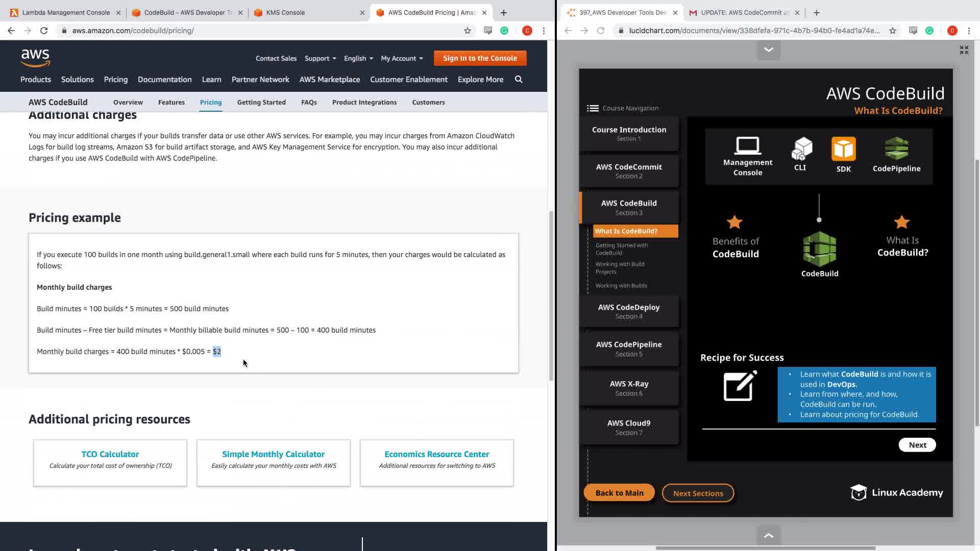
Task: Click the AWS logo home icon
Action: pyautogui.click(x=35, y=58)
